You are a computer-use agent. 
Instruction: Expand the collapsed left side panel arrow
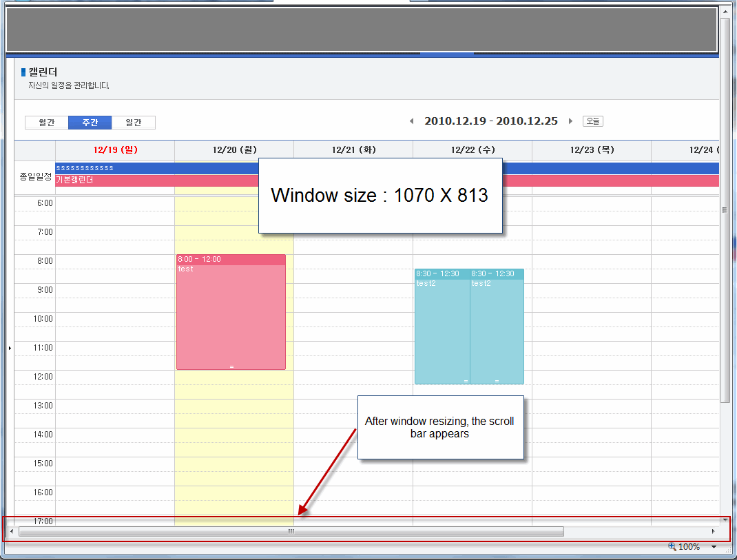pyautogui.click(x=10, y=349)
